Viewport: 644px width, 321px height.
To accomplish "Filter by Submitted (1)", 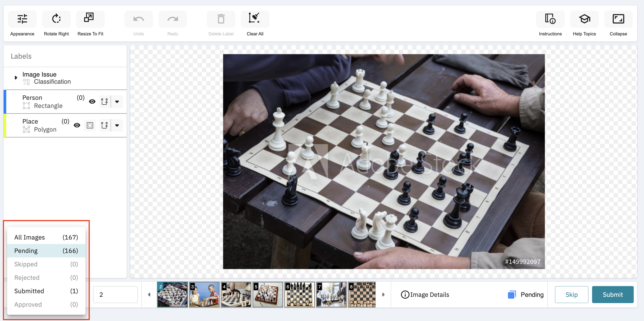I will pos(46,291).
